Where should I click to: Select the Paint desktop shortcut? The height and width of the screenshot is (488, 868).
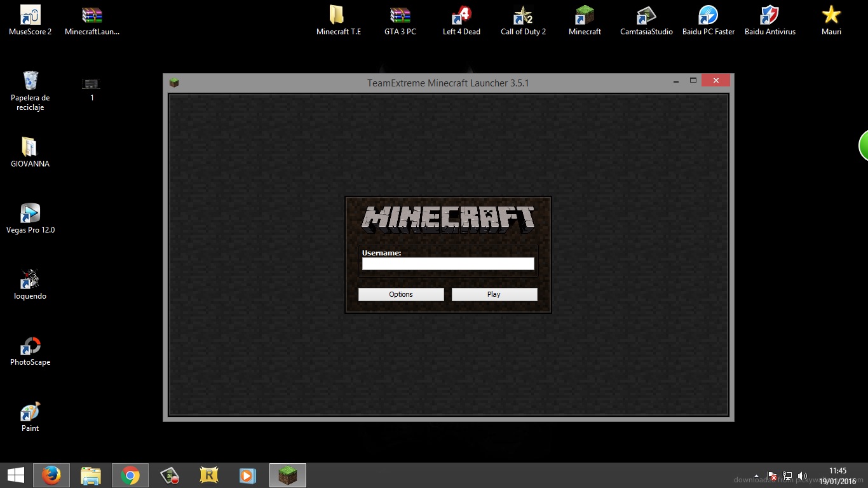tap(30, 416)
